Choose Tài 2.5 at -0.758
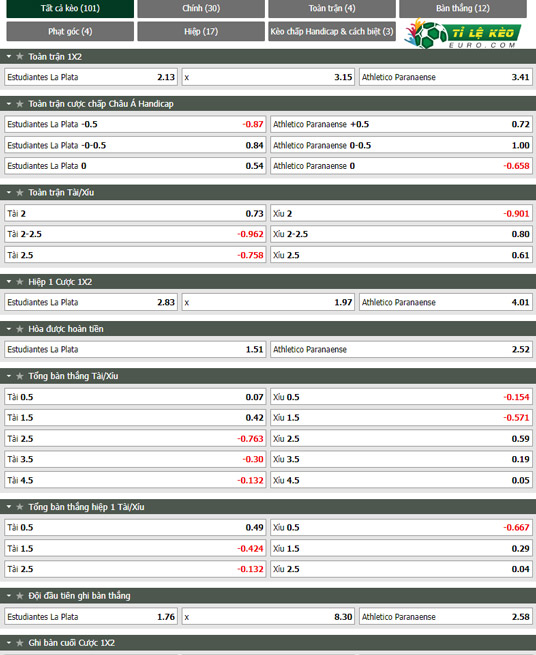 (135, 255)
